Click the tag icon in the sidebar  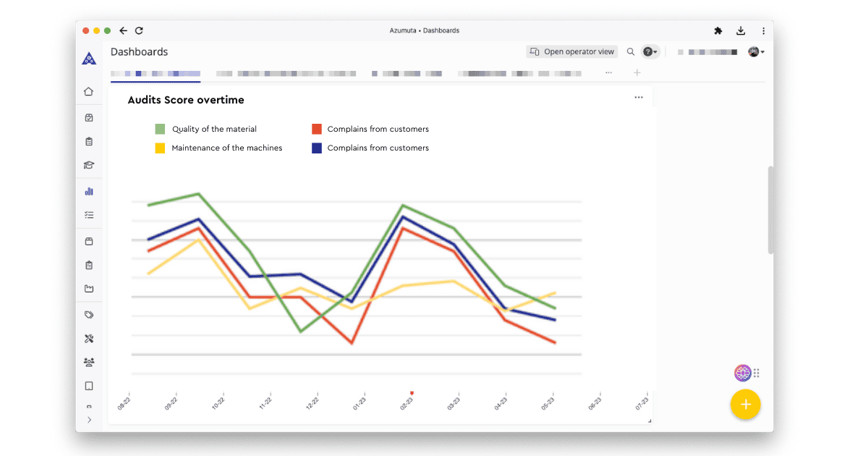(89, 314)
